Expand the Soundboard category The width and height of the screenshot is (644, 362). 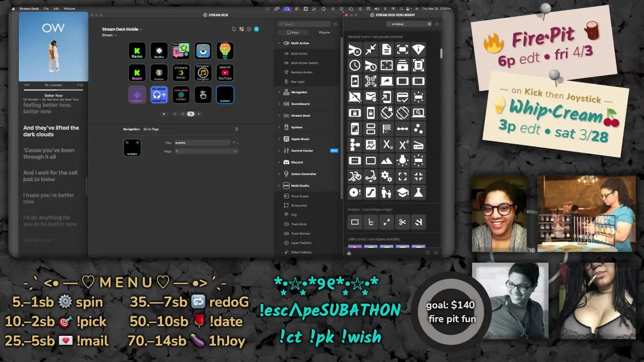[279, 104]
